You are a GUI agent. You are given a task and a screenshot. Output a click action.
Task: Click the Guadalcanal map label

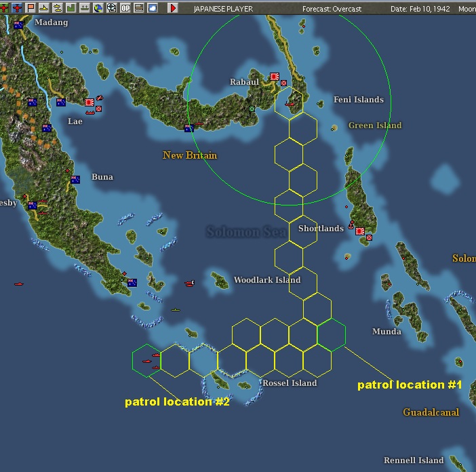[x=431, y=412]
